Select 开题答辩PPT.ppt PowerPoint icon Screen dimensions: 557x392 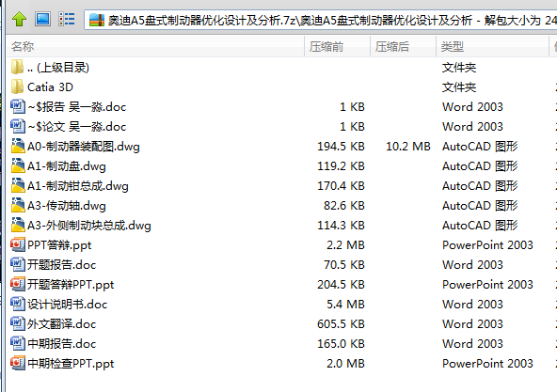click(x=17, y=284)
